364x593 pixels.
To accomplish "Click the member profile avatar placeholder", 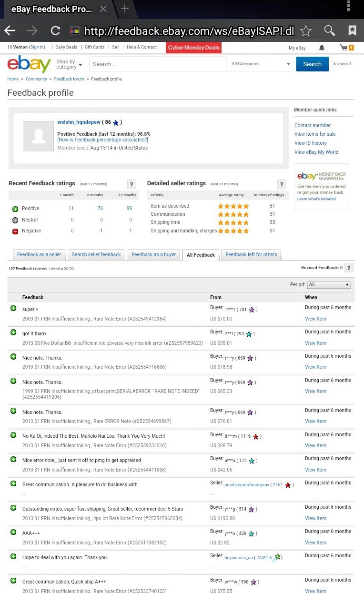I will [39, 136].
